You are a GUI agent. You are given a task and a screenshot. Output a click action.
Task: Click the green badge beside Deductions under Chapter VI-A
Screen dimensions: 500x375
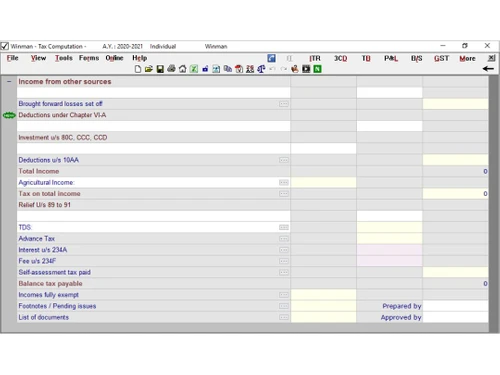point(9,115)
